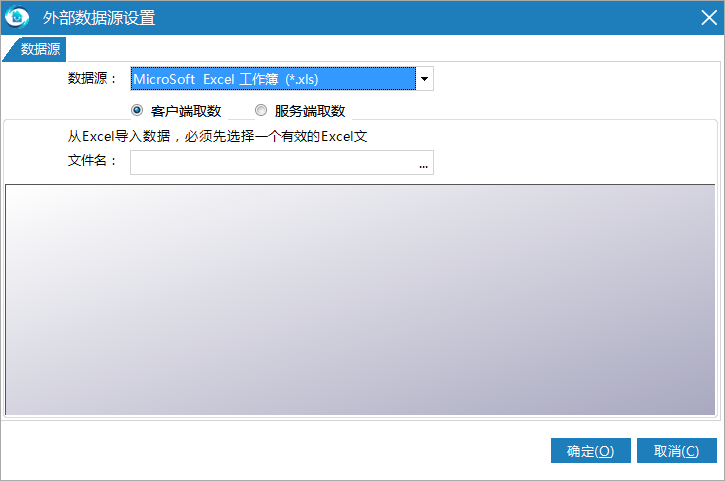Cancel with the 取消(C) button

[676, 450]
